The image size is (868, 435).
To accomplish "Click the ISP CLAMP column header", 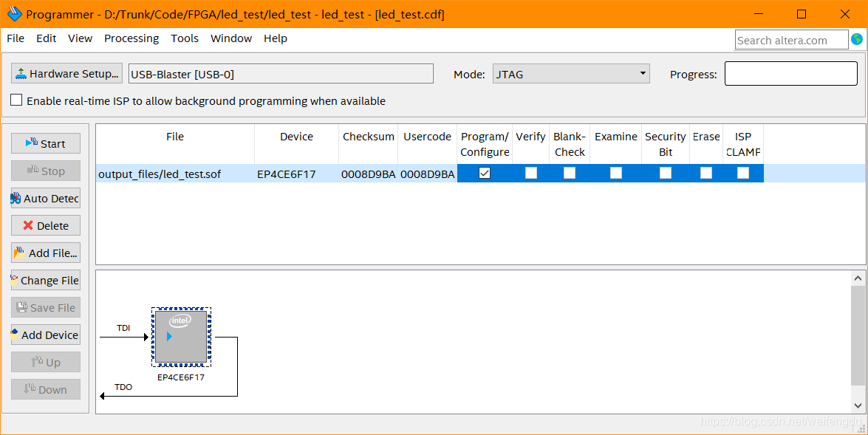I will click(743, 144).
